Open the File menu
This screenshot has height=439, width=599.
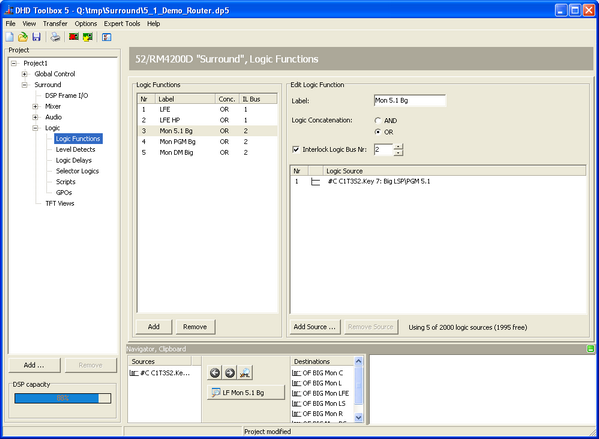click(10, 24)
